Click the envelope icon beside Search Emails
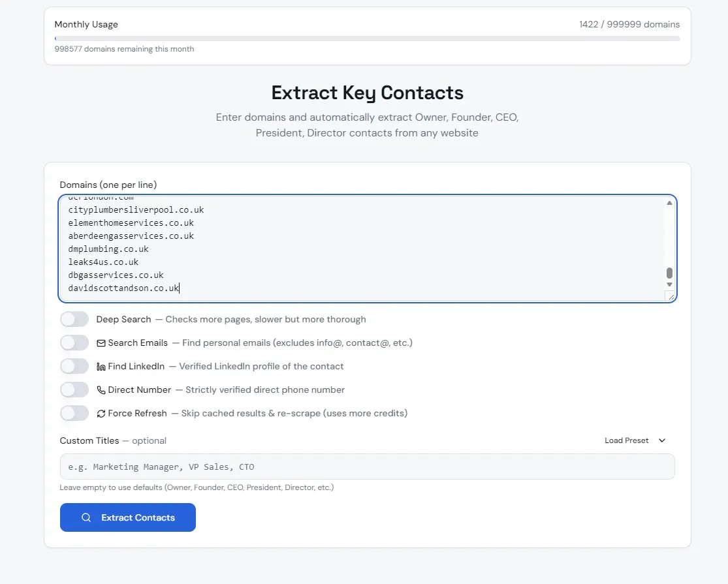 click(x=101, y=343)
